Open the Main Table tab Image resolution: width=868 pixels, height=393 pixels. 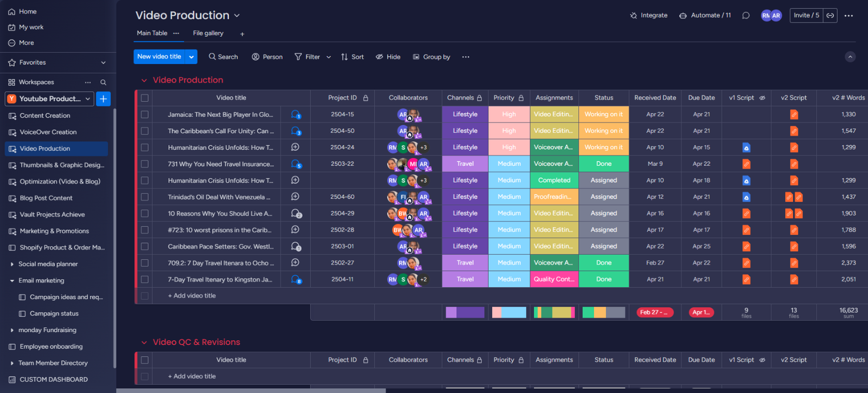152,33
